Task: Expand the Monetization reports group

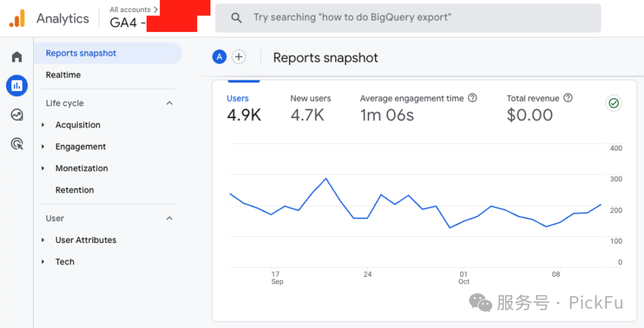Action: tap(82, 169)
